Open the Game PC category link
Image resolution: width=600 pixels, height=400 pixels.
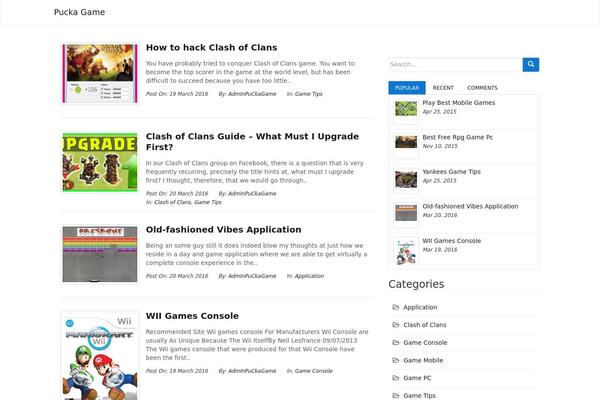417,378
